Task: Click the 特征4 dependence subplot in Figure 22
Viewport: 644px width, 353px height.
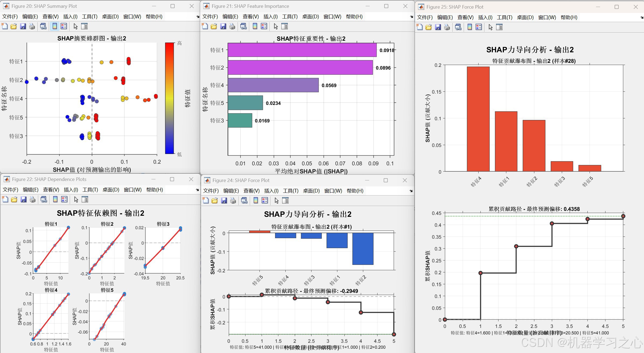Action: tap(51, 316)
